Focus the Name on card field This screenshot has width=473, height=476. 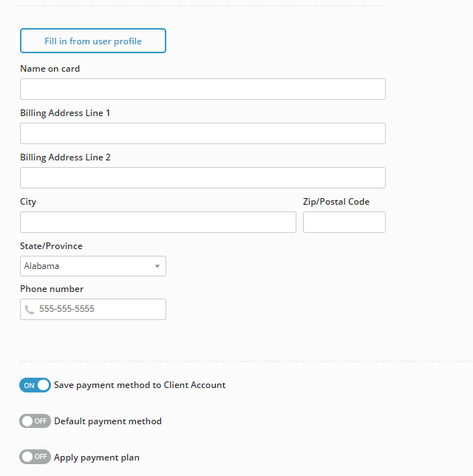click(x=203, y=89)
